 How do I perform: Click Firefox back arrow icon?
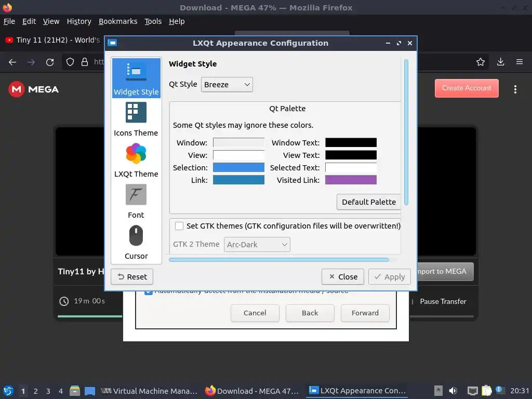point(12,62)
